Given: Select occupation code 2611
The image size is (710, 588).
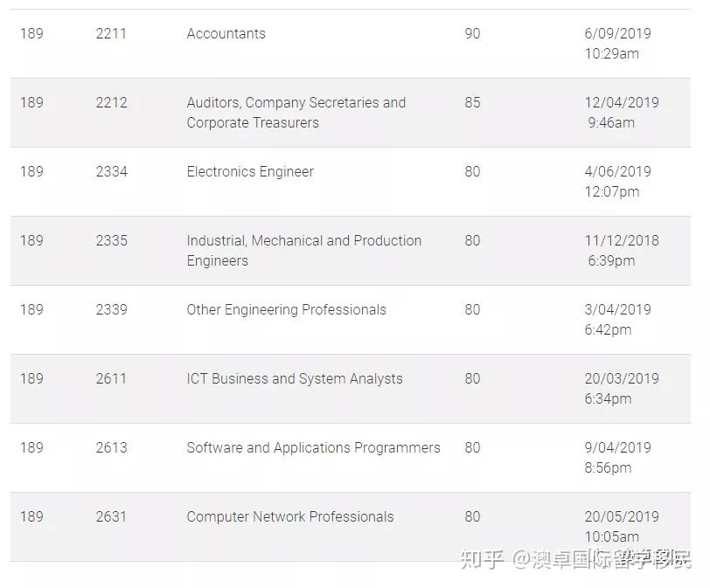Looking at the screenshot, I should [111, 378].
